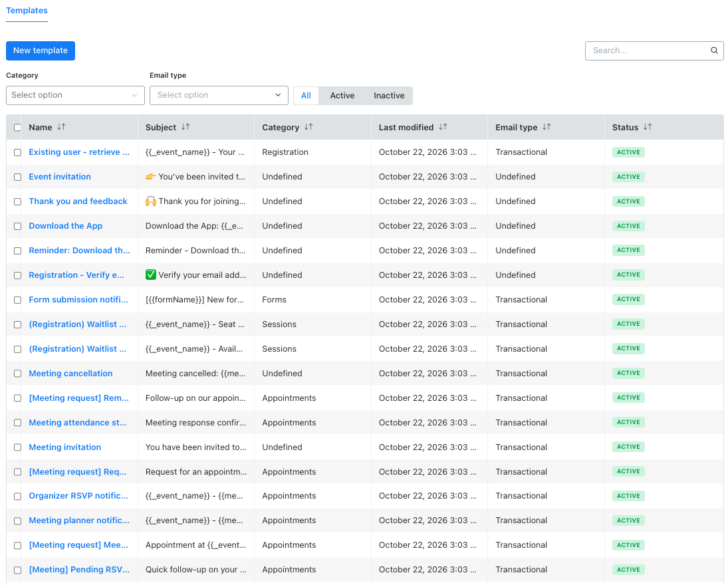Sort table by Last modified arrows

point(443,127)
